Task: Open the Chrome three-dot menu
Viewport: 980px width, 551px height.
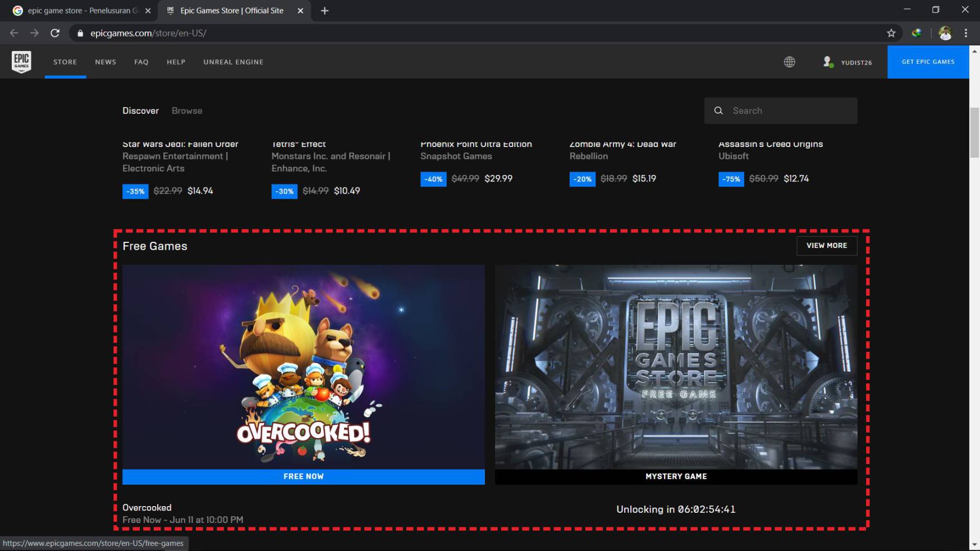Action: point(966,33)
